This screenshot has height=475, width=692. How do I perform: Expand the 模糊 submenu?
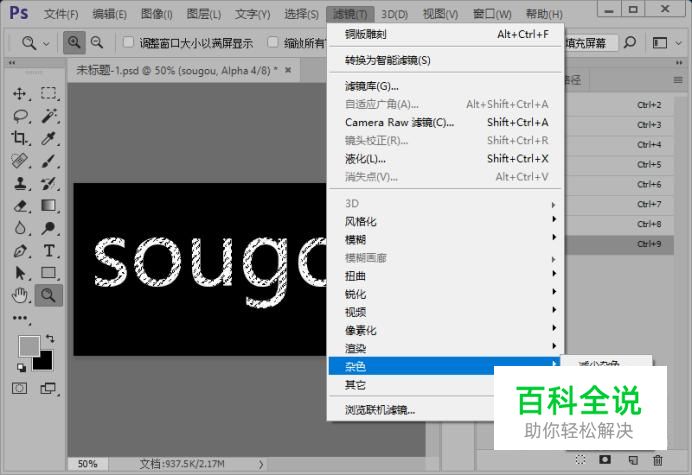(445, 240)
